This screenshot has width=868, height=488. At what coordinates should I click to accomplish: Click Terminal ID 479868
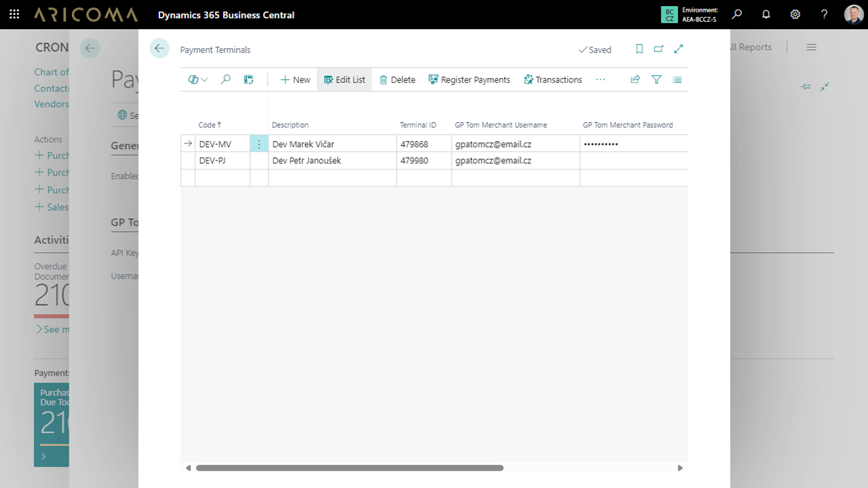pos(424,144)
